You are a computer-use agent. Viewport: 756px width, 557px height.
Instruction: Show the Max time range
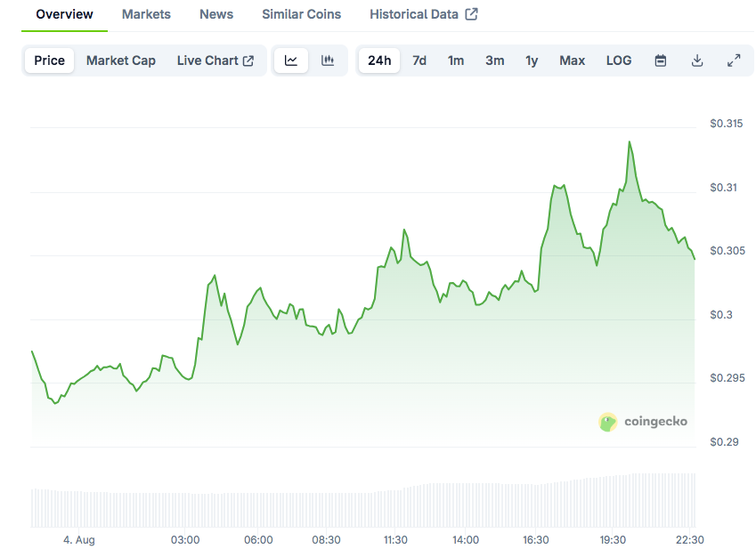point(573,61)
